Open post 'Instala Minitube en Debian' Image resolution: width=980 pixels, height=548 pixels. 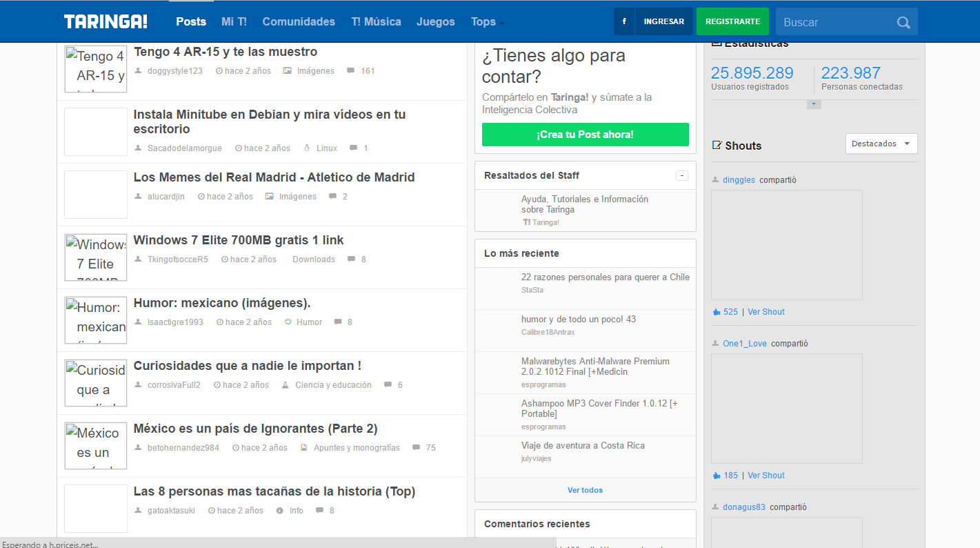click(270, 121)
